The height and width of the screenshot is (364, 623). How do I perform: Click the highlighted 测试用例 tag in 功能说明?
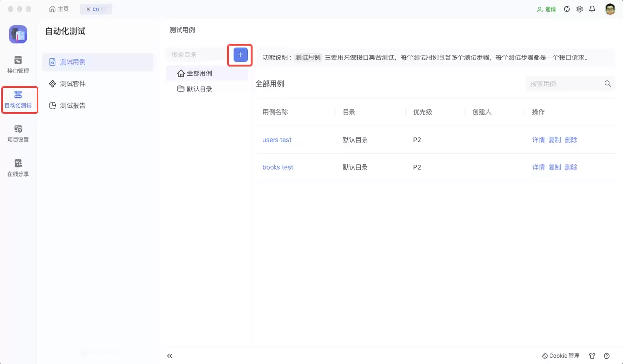click(x=308, y=57)
